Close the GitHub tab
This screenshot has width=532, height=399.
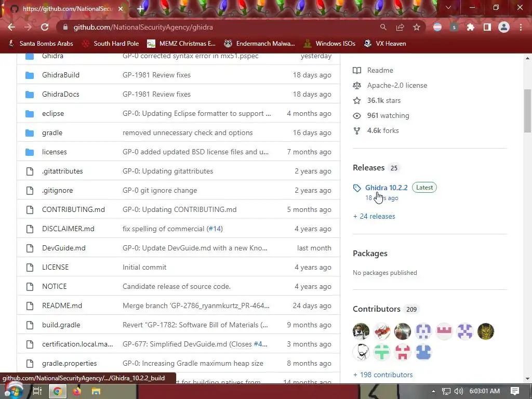point(121,9)
